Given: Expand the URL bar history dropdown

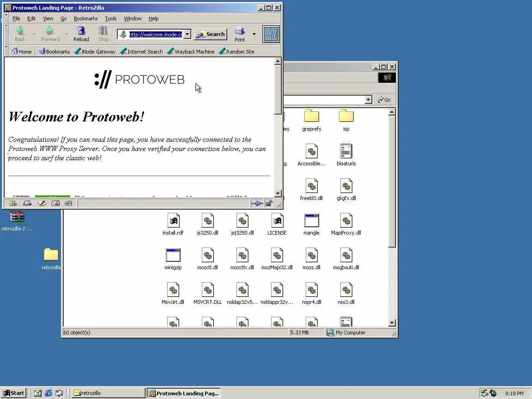Looking at the screenshot, I should pos(187,34).
